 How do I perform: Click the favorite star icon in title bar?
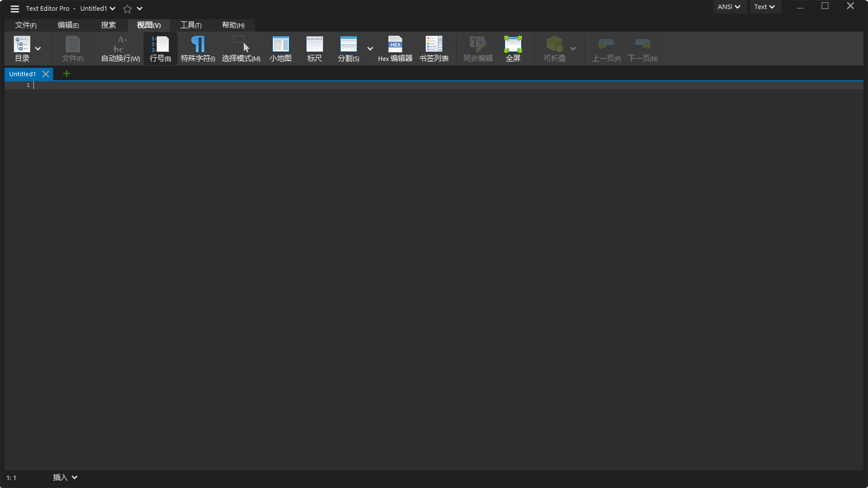[x=127, y=8]
